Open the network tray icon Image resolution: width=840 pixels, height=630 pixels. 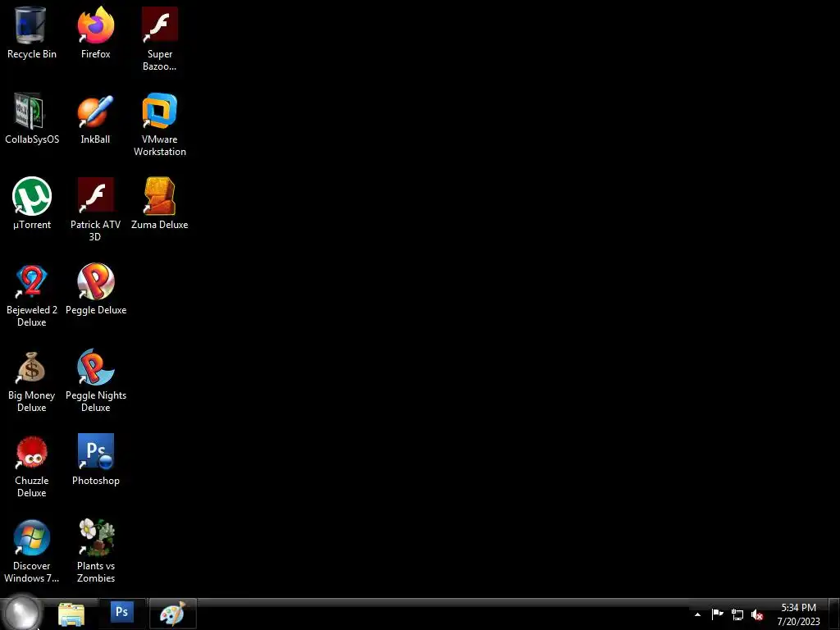(737, 614)
